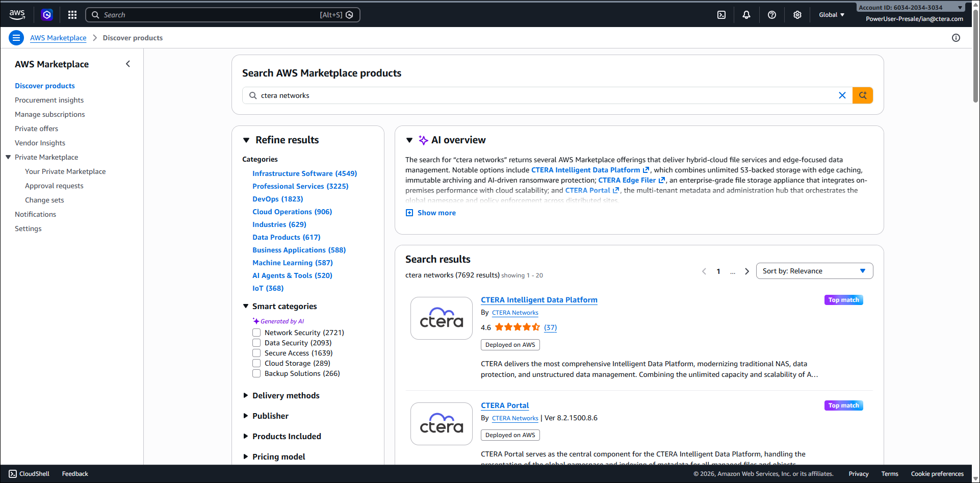
Task: Open Private offers in the sidebar
Action: tap(36, 129)
